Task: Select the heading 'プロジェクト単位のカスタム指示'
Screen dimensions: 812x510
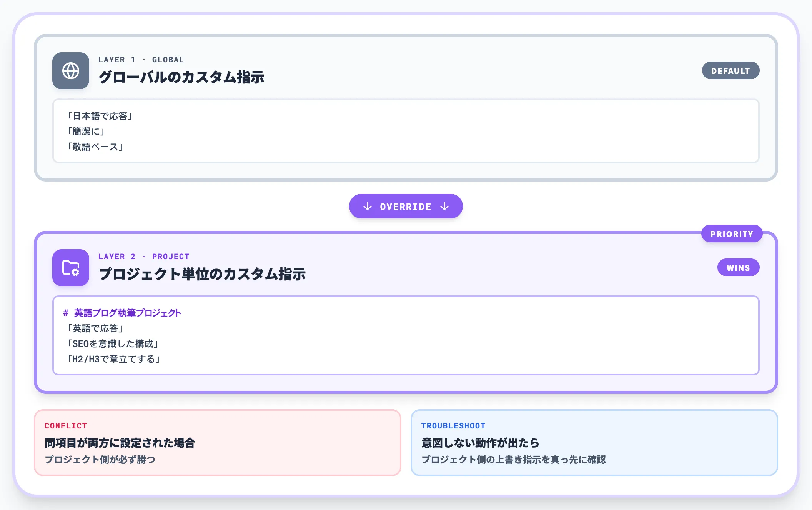Action: (x=202, y=274)
